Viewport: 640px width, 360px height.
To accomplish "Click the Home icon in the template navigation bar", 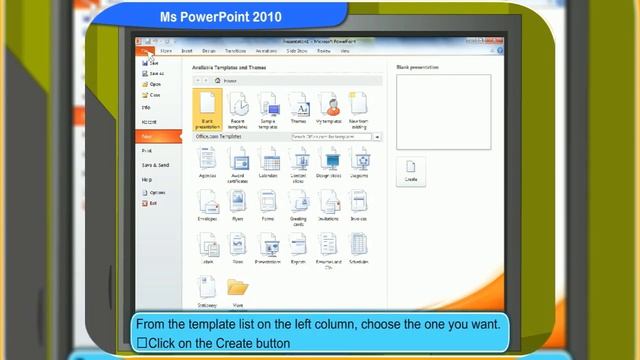I will 218,81.
